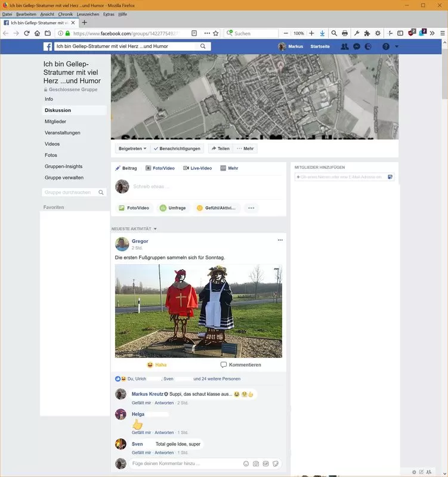The width and height of the screenshot is (448, 477).
Task: Click Kommentieren under the post
Action: [240, 365]
